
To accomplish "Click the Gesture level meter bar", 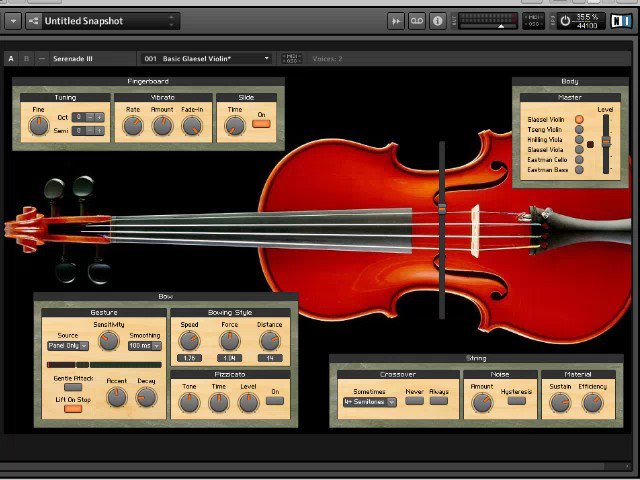I will tap(104, 364).
